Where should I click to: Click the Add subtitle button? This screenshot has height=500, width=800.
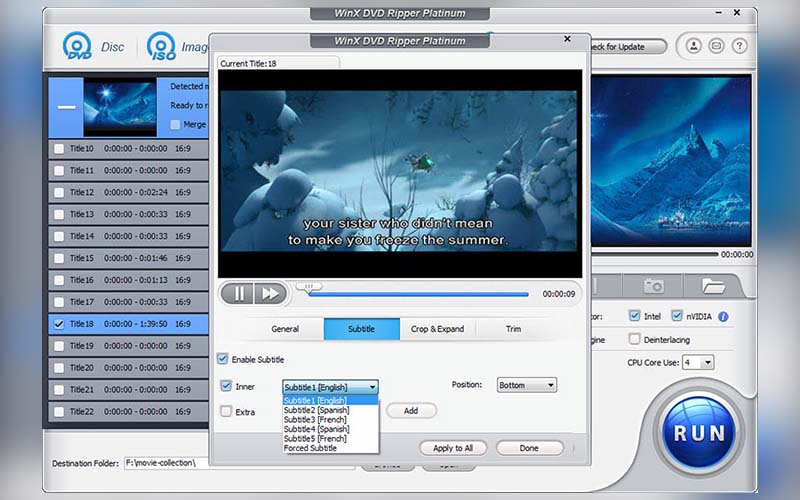pos(411,411)
